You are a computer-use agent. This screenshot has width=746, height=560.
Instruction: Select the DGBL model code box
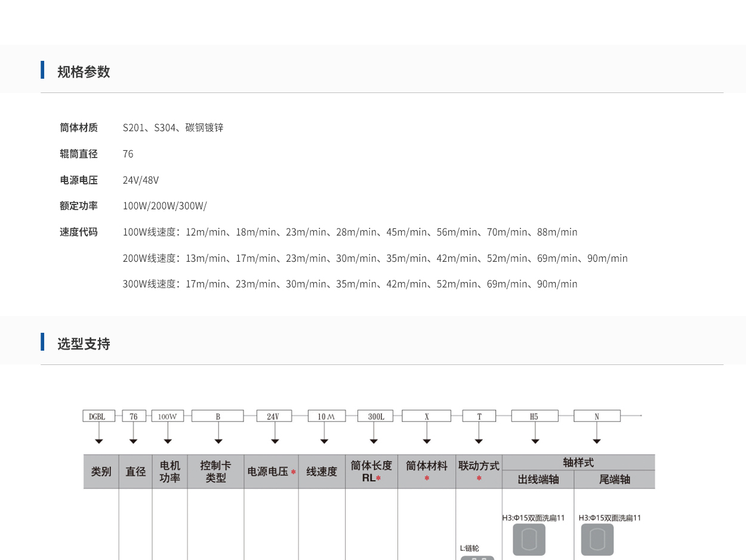click(98, 416)
